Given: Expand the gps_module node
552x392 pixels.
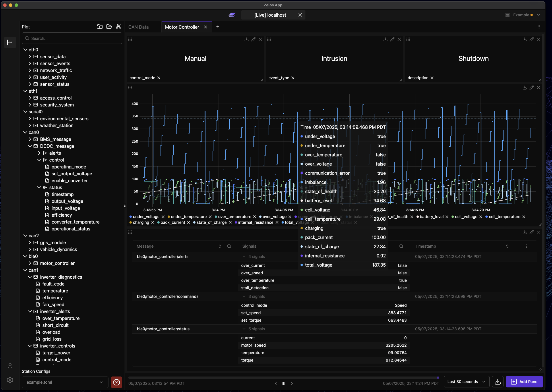Looking at the screenshot, I should click(30, 242).
